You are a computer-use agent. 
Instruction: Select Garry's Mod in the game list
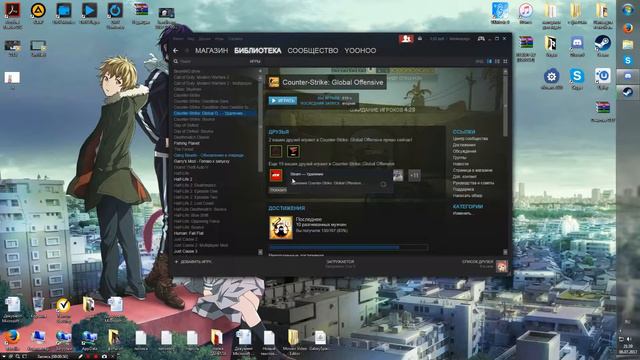[201, 161]
